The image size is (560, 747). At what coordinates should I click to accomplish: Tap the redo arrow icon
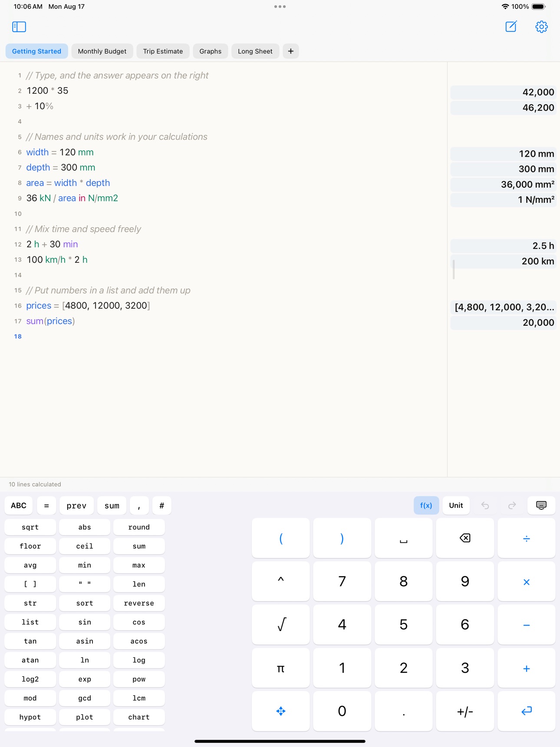pos(512,506)
